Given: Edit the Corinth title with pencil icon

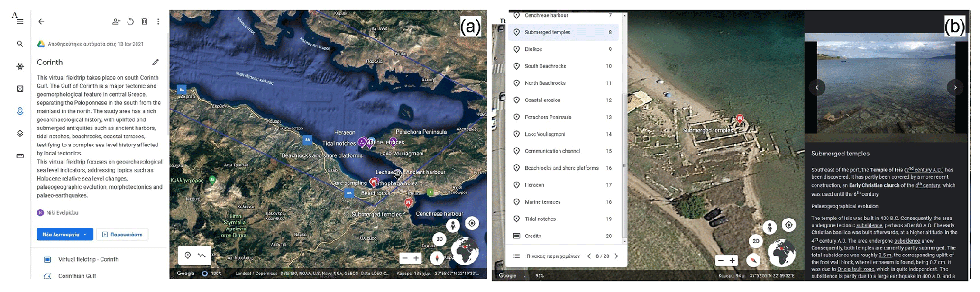Looking at the screenshot, I should tap(156, 62).
